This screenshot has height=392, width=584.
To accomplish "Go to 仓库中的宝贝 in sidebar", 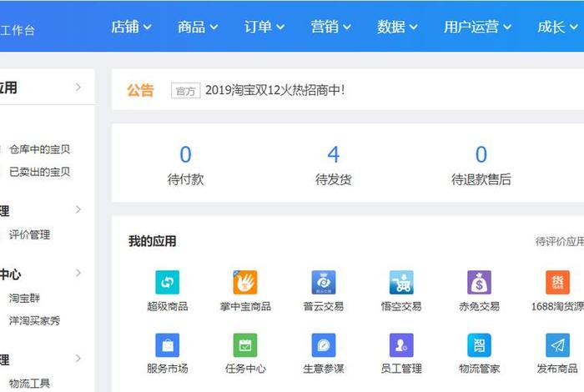I will click(39, 149).
